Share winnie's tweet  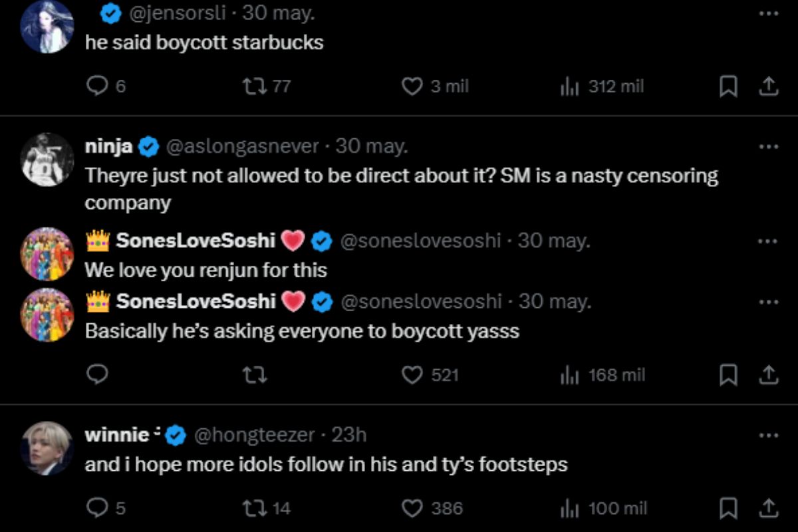coord(768,508)
